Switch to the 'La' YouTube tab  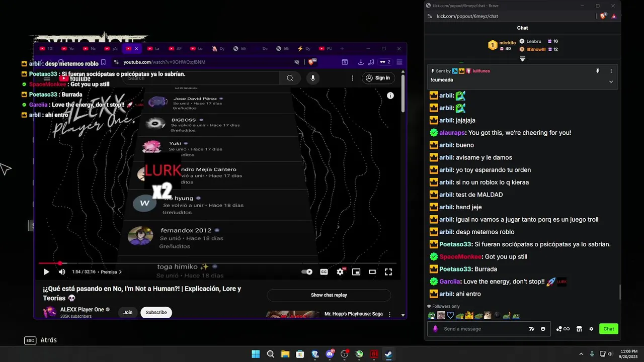[x=153, y=49]
